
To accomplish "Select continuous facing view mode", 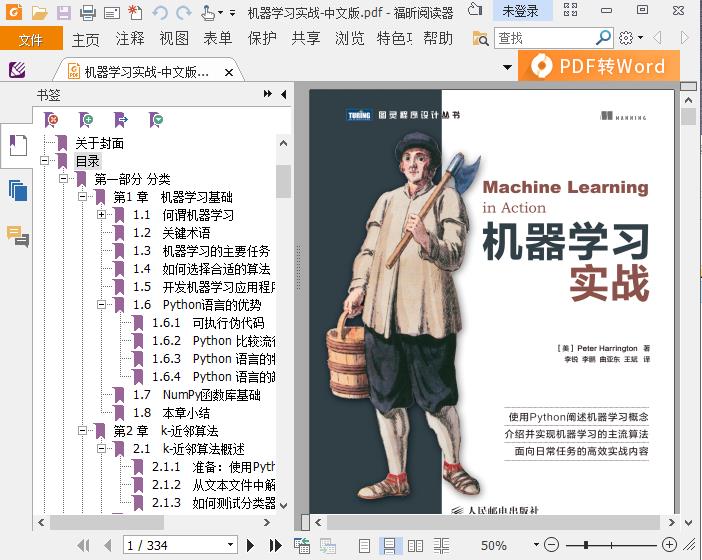I will [x=441, y=545].
